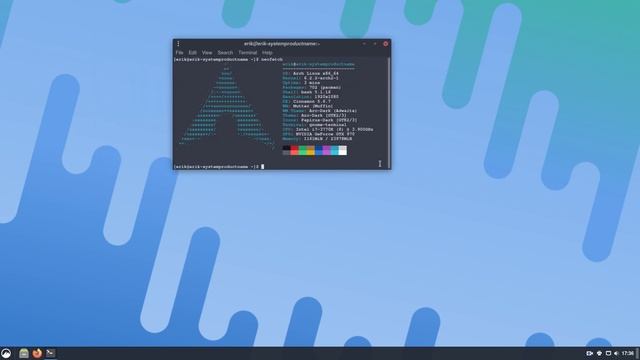The height and width of the screenshot is (360, 640).
Task: Click the Kernel version line
Action: (311, 78)
